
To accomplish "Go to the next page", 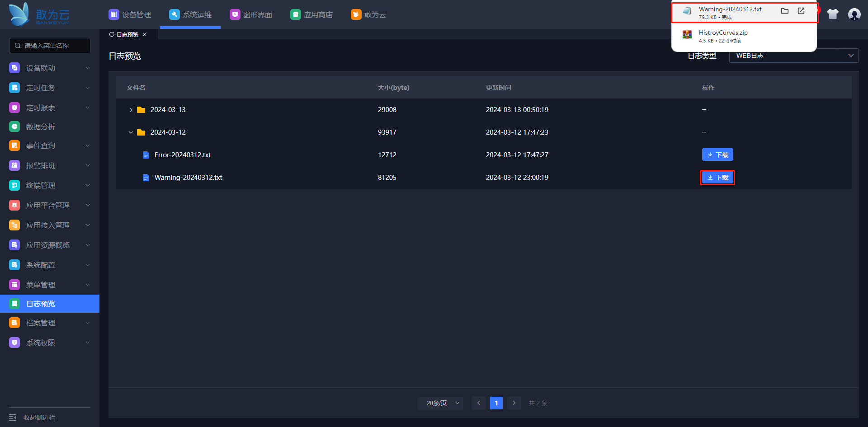I will (514, 403).
